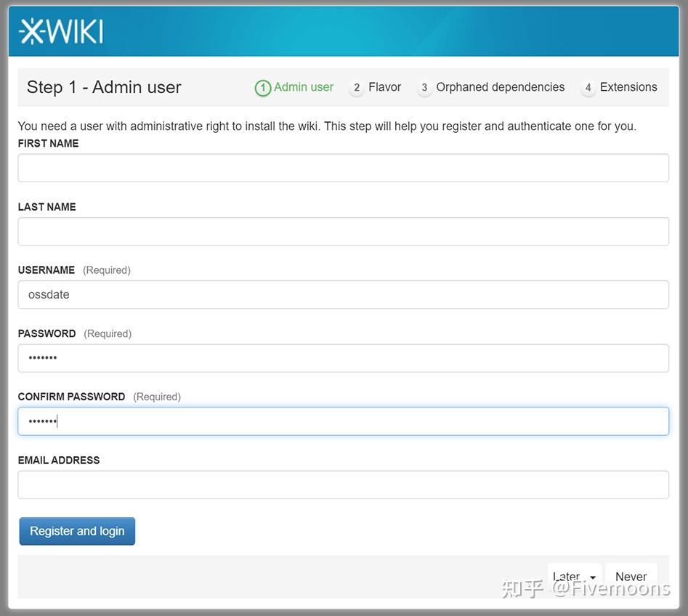This screenshot has height=616, width=688.
Task: Click the Email Address input field
Action: (x=343, y=485)
